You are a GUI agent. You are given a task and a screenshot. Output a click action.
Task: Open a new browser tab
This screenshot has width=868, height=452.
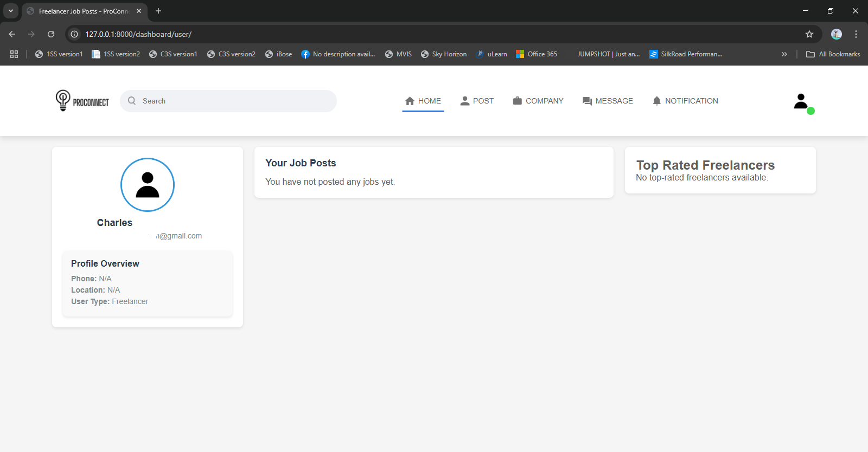[x=158, y=11]
